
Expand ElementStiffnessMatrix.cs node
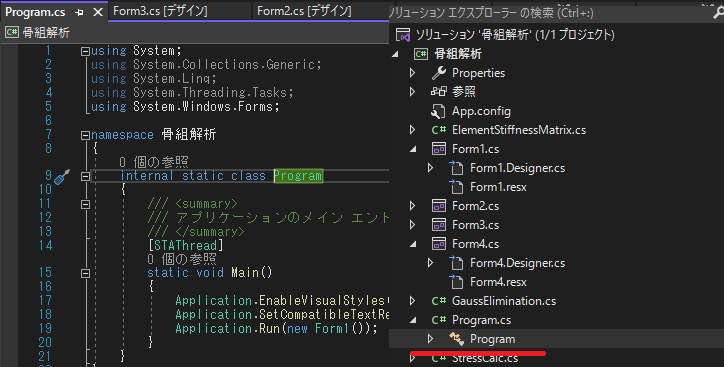(x=412, y=130)
